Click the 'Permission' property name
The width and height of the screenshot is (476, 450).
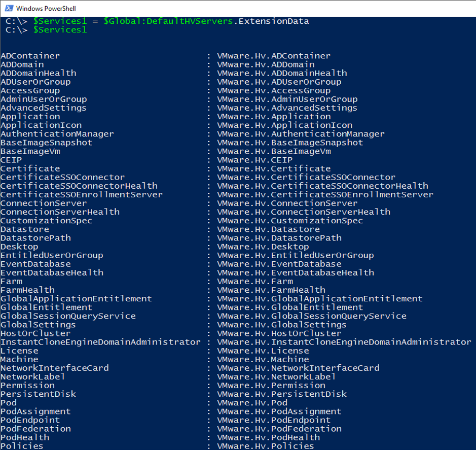[x=27, y=386]
